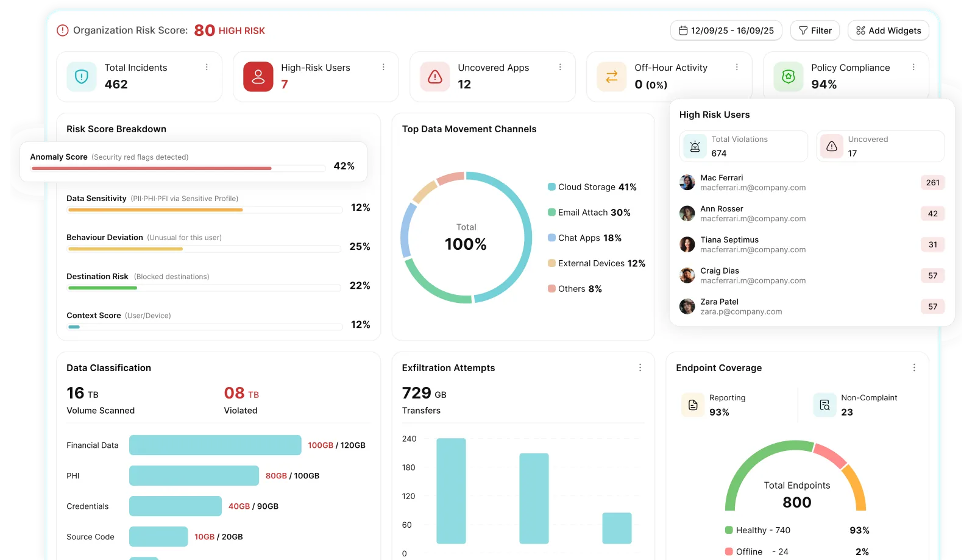This screenshot has height=560, width=975.
Task: Click the Source Code classification bar
Action: pyautogui.click(x=158, y=536)
